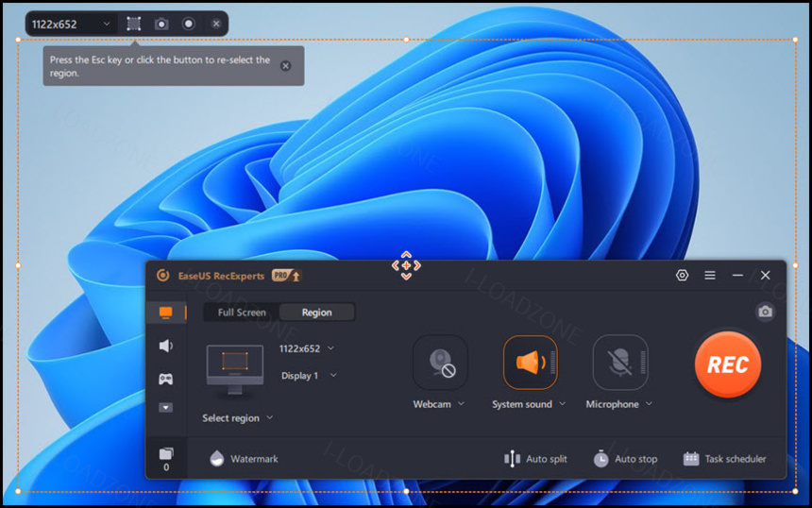
Task: Select the audio recording mode in sidebar
Action: coord(166,346)
